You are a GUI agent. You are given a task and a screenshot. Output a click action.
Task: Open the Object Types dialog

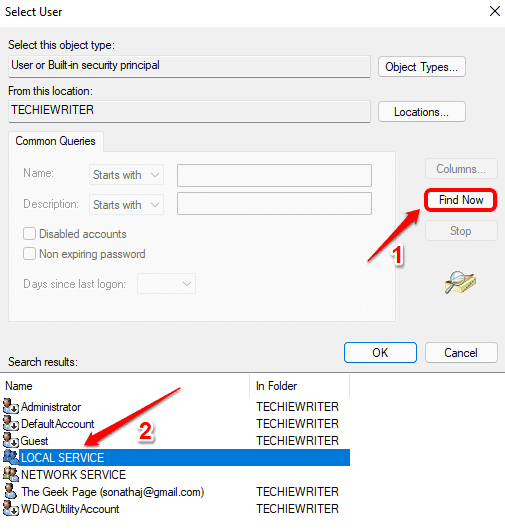[x=422, y=67]
